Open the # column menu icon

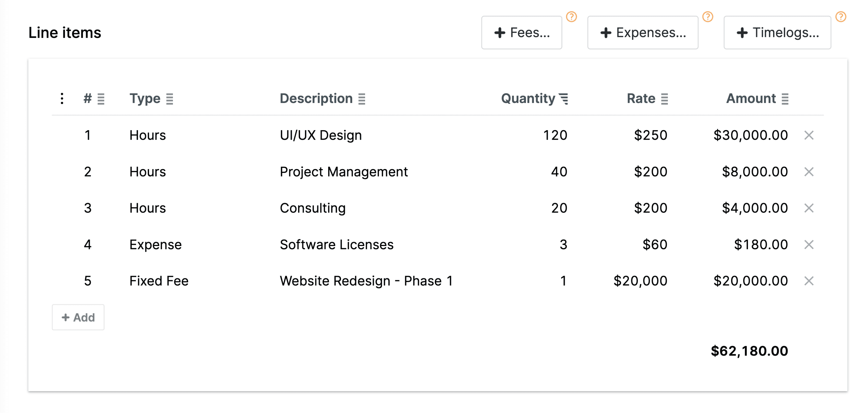click(x=101, y=99)
